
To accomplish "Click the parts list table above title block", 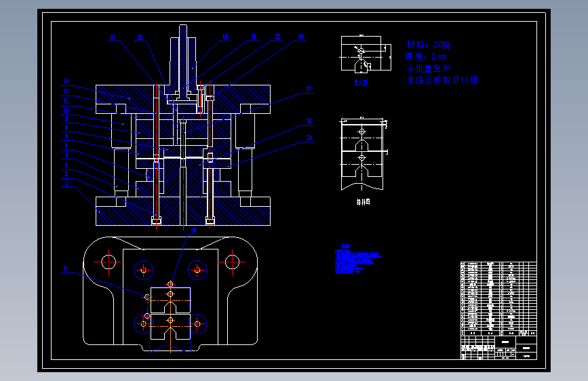I will (498, 298).
